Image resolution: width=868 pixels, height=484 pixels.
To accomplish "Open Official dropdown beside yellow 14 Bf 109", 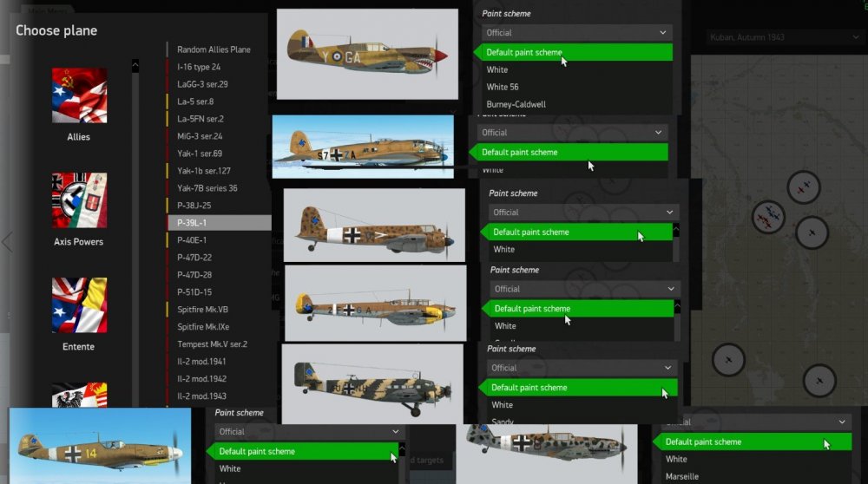I will click(x=308, y=431).
